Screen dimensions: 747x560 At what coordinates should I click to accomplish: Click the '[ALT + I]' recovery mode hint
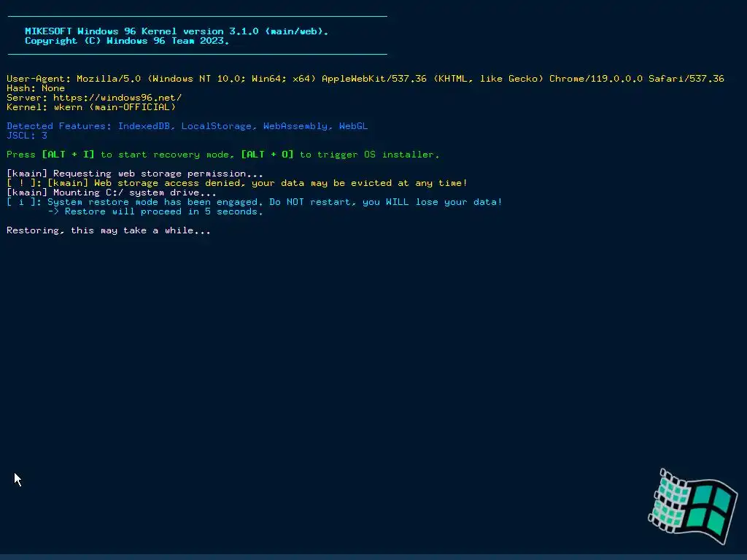pos(68,155)
